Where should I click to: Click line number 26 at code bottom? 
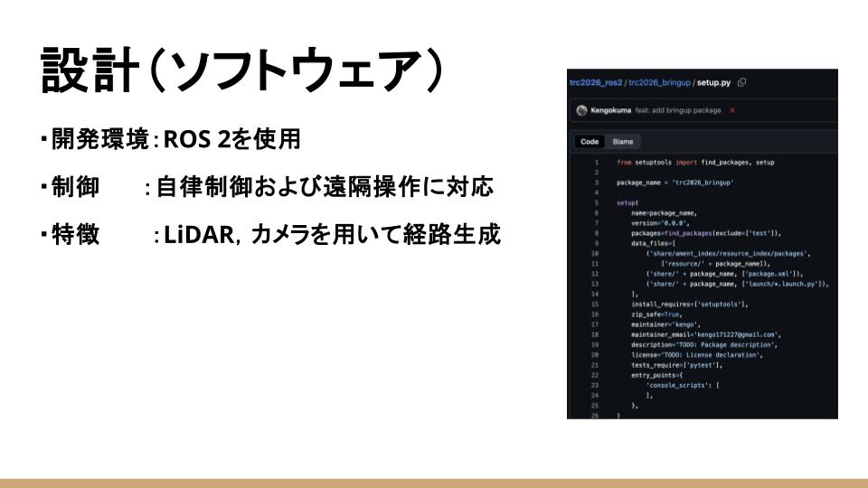pos(595,415)
